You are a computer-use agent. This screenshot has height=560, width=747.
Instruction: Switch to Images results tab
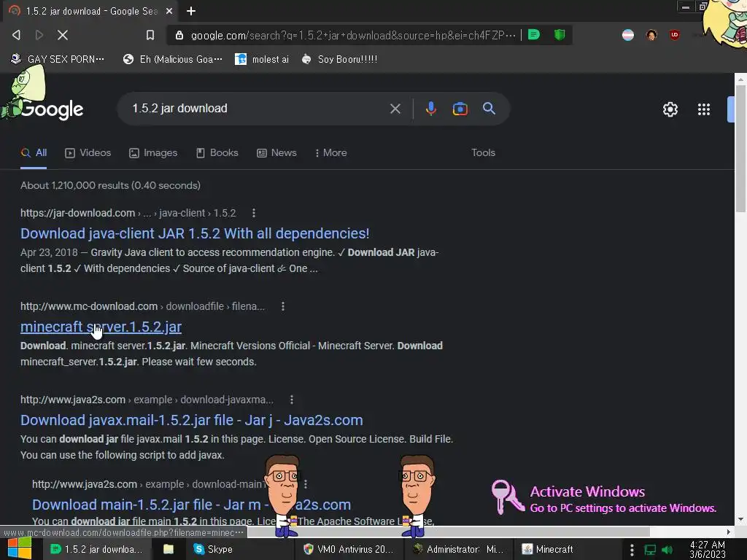pos(153,153)
